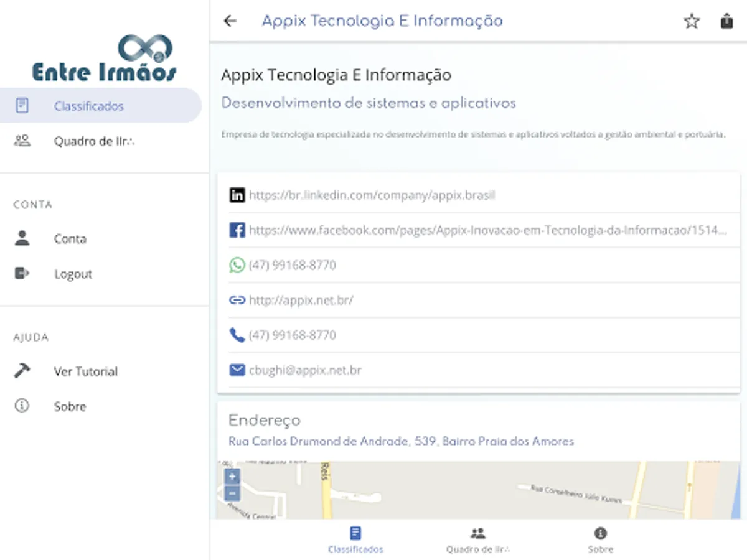Open Rua Carlos Drumond de Andrade address

tap(402, 441)
